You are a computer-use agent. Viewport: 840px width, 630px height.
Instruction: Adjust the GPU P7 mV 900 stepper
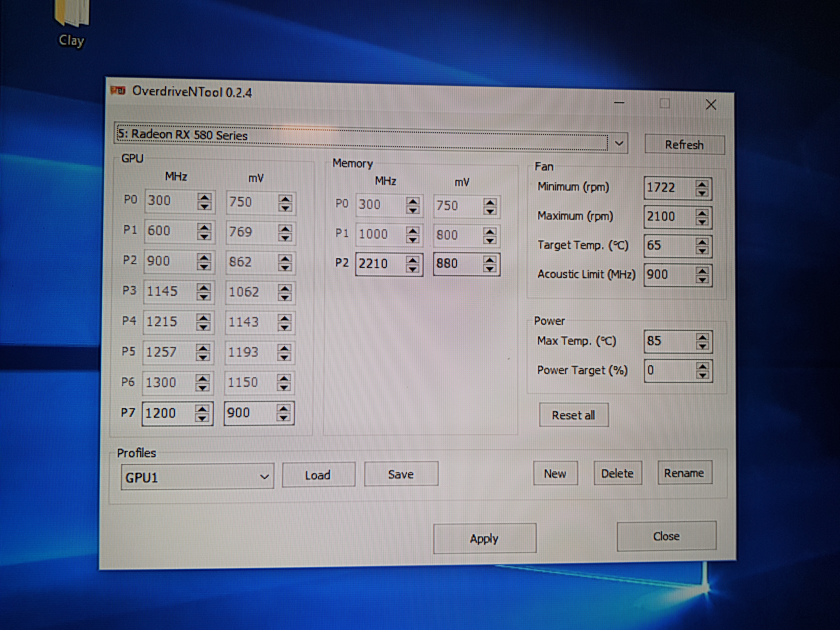click(x=283, y=413)
